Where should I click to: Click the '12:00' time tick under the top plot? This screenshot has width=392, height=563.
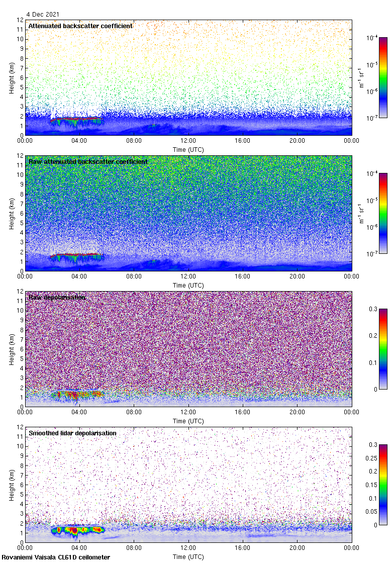coord(188,141)
